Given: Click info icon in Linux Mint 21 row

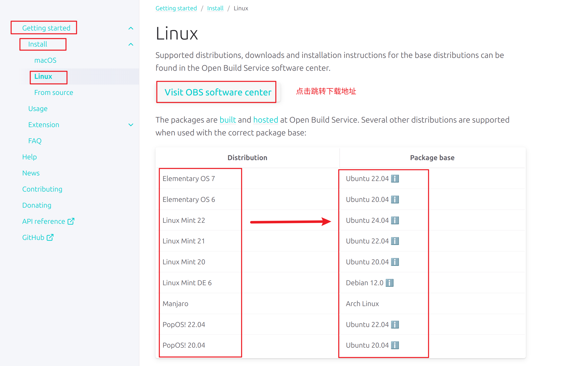Looking at the screenshot, I should tap(395, 241).
